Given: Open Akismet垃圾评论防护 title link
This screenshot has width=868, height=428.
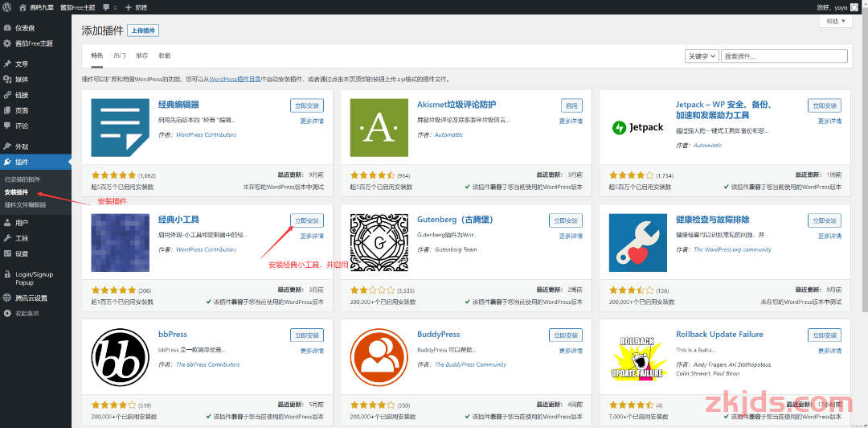Looking at the screenshot, I should pyautogui.click(x=457, y=105).
